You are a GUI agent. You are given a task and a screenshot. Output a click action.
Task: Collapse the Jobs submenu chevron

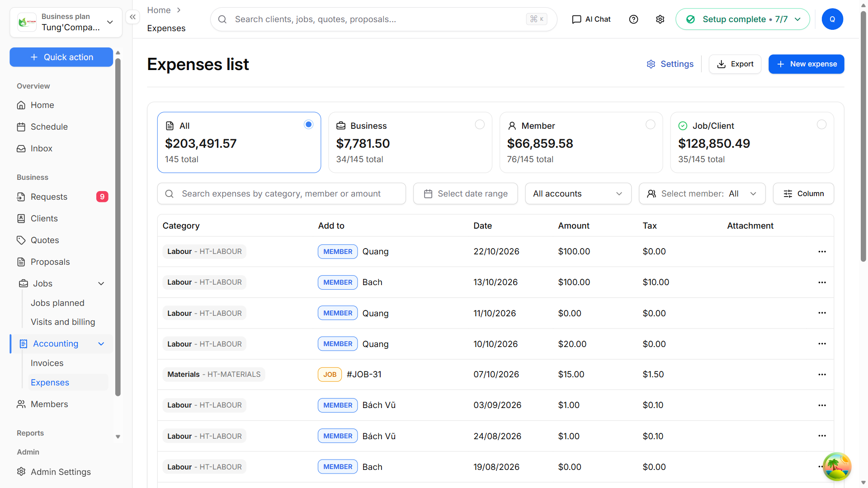tap(101, 284)
